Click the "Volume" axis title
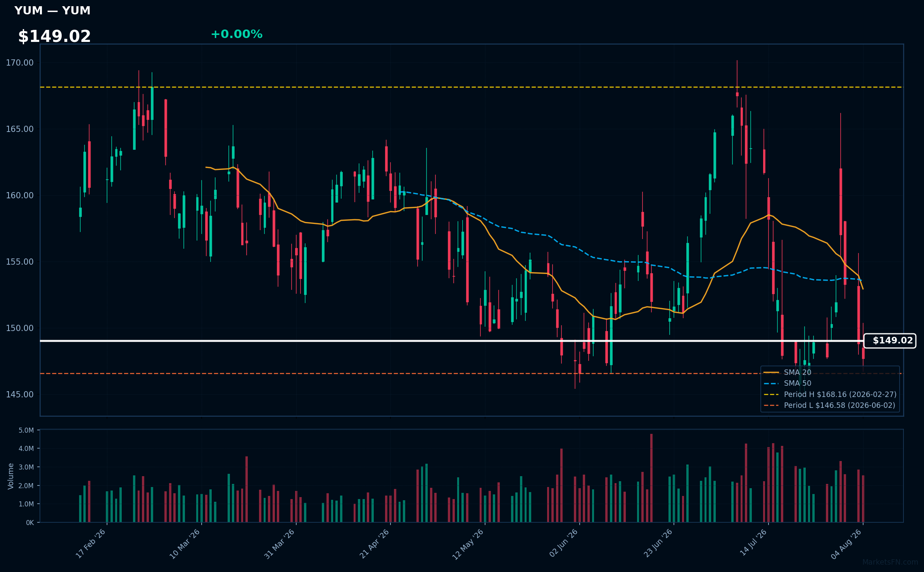 (x=10, y=476)
